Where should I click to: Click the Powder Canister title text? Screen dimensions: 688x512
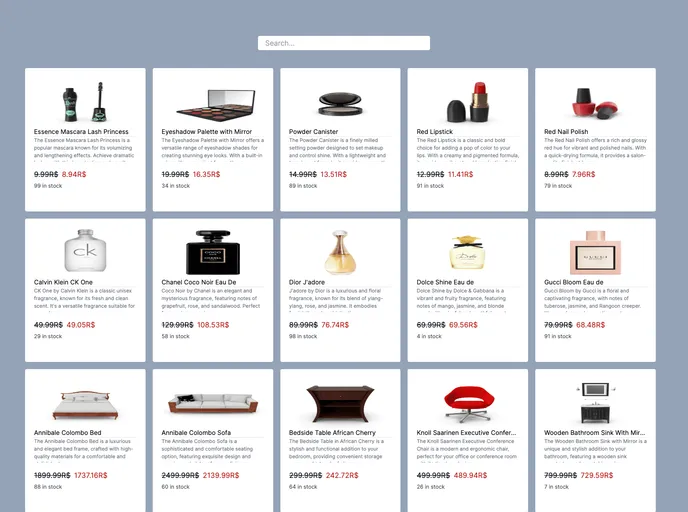point(313,132)
